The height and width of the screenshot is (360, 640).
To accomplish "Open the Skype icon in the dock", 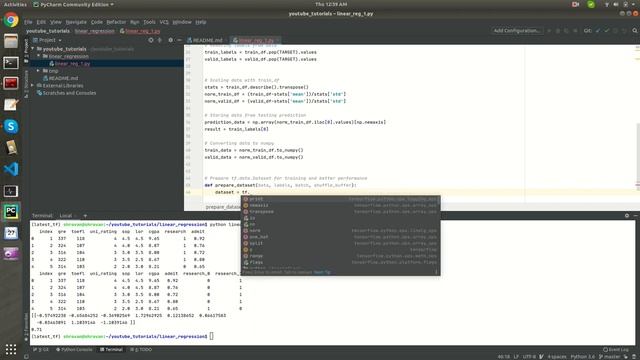I will pos(11,127).
